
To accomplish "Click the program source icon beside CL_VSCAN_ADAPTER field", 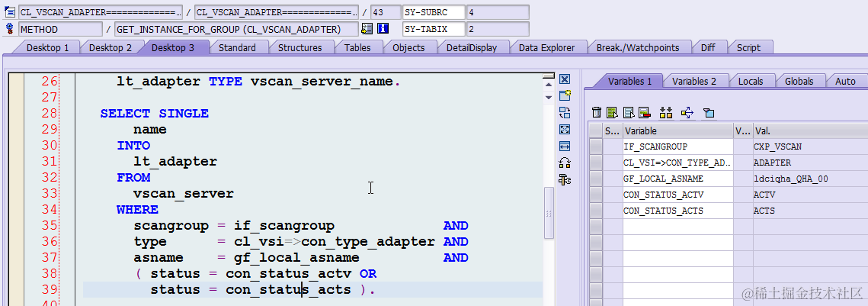I will pos(9,11).
